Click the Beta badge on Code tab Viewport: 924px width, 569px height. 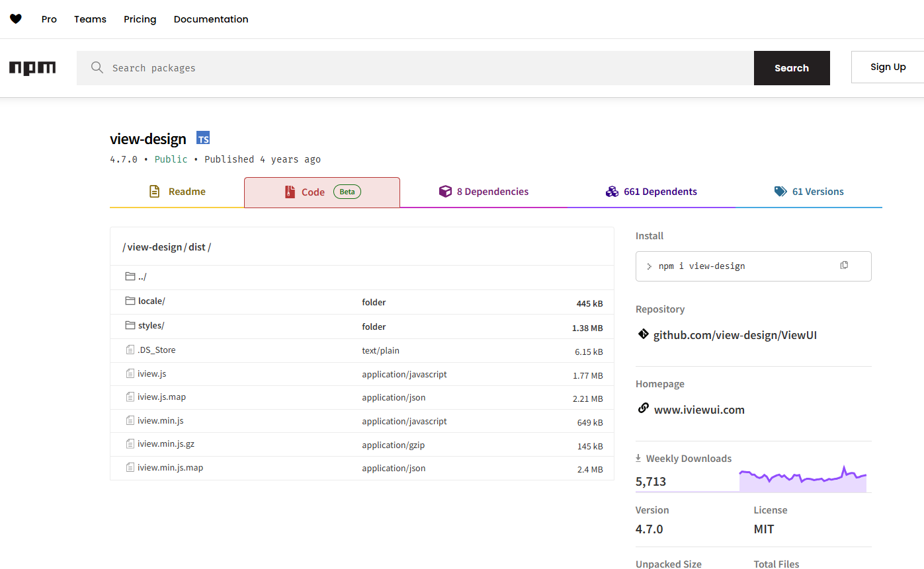[x=347, y=192]
